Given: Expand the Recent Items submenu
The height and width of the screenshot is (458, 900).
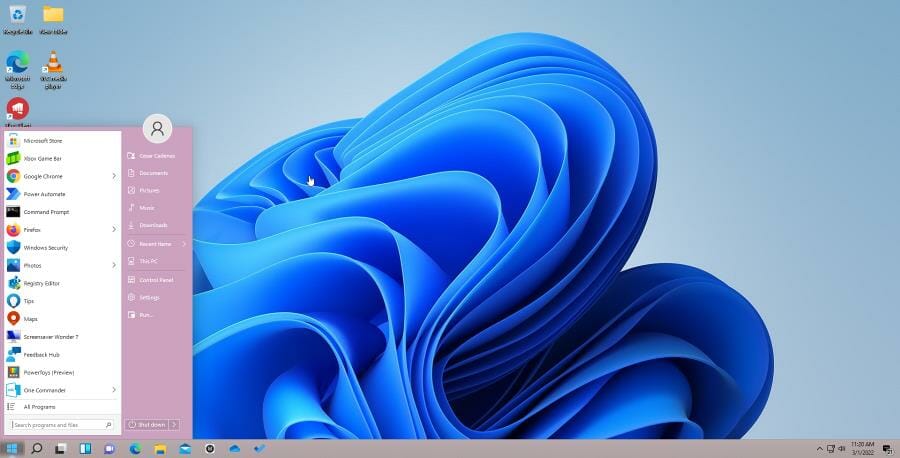Looking at the screenshot, I should pos(184,244).
